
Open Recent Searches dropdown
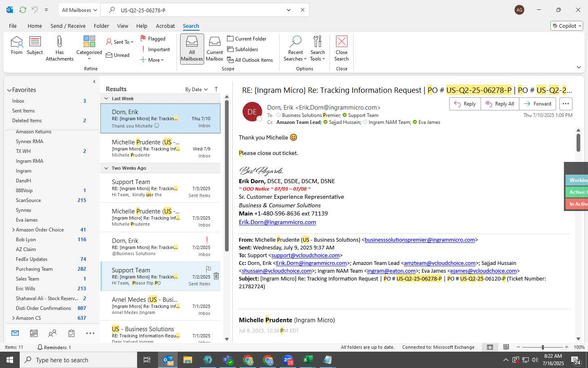[x=295, y=49]
